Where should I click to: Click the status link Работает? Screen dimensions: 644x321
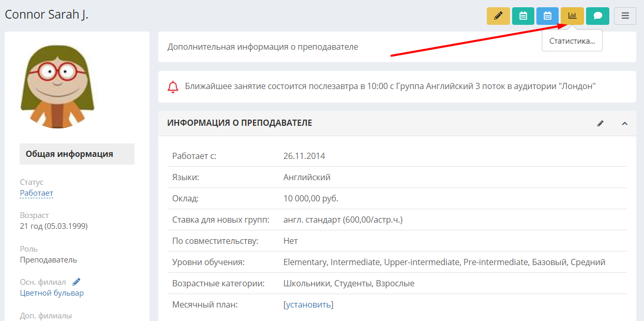(x=37, y=193)
